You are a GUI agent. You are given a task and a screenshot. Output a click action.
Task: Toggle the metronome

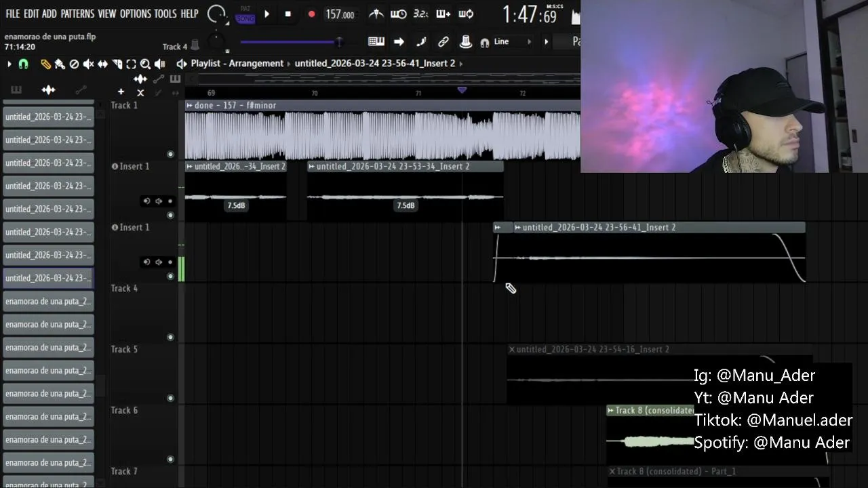(x=376, y=14)
